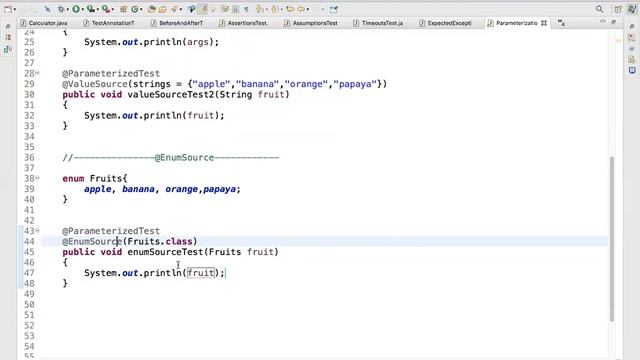This screenshot has height=360, width=640.
Task: Click the green Run button icon
Action: pos(76,9)
